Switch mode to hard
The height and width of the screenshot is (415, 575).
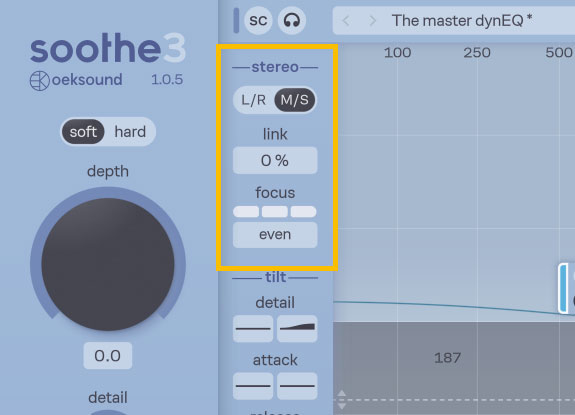point(130,132)
